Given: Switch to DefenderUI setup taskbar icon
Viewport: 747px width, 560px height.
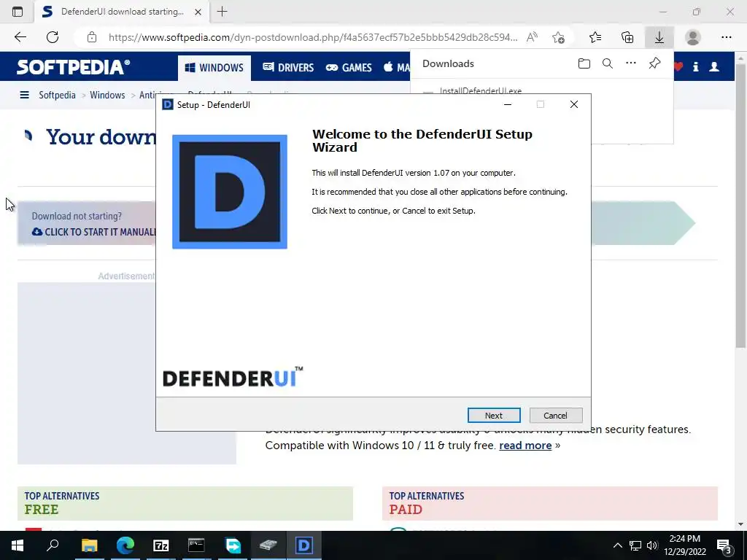Looking at the screenshot, I should (x=304, y=545).
